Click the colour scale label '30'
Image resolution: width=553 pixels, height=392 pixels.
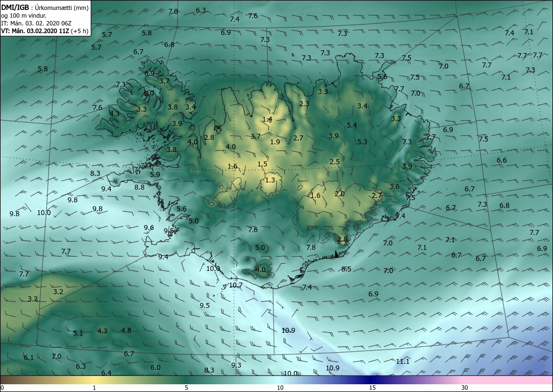[465, 388]
